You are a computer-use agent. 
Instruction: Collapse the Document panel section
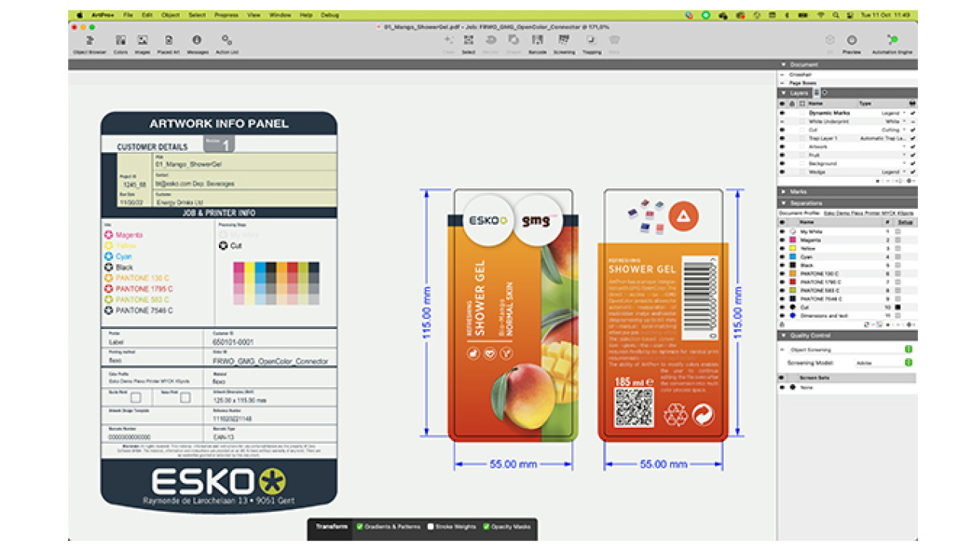click(783, 64)
